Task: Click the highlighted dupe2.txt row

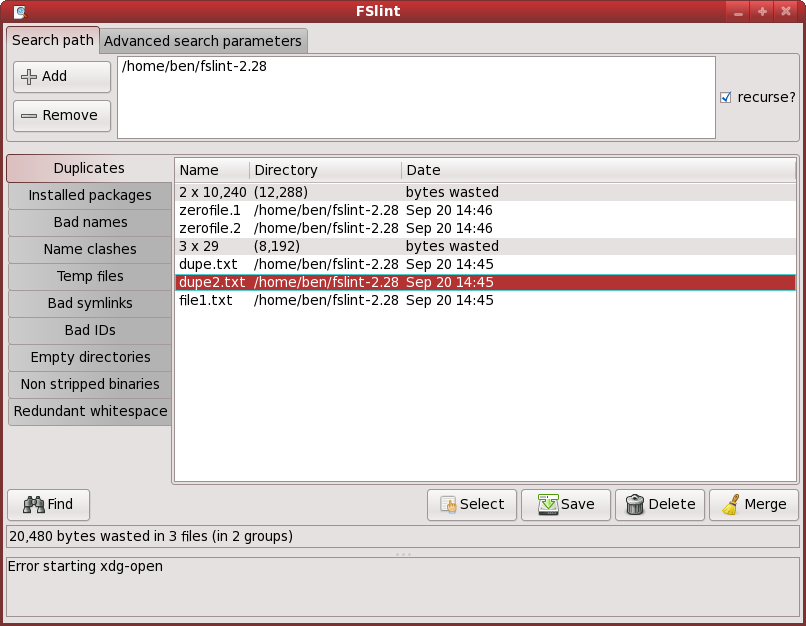Action: pyautogui.click(x=485, y=282)
